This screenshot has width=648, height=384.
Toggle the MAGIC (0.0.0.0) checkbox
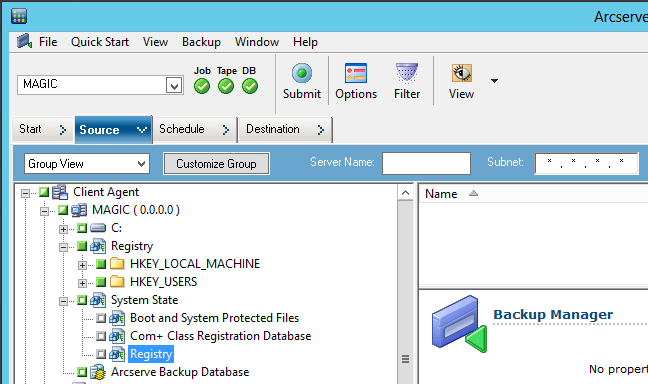[63, 210]
